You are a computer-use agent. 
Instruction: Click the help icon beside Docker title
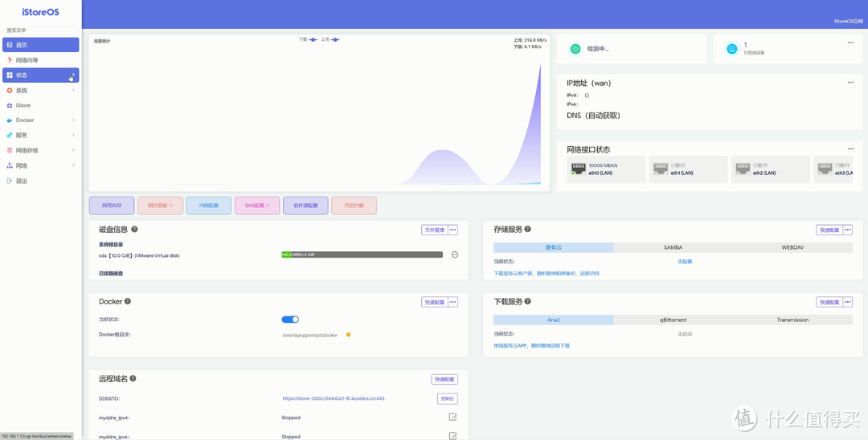click(128, 301)
